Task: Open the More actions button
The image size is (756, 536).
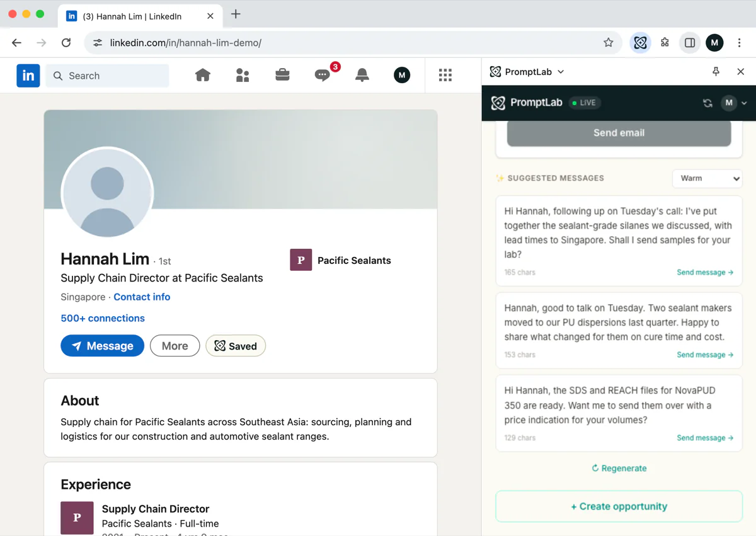Action: 175,346
